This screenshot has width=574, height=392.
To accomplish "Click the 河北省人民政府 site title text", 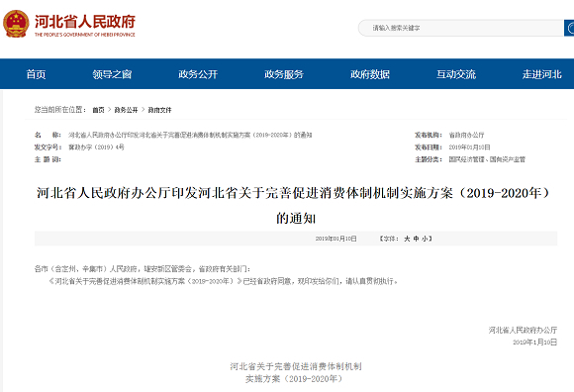I will tap(85, 22).
